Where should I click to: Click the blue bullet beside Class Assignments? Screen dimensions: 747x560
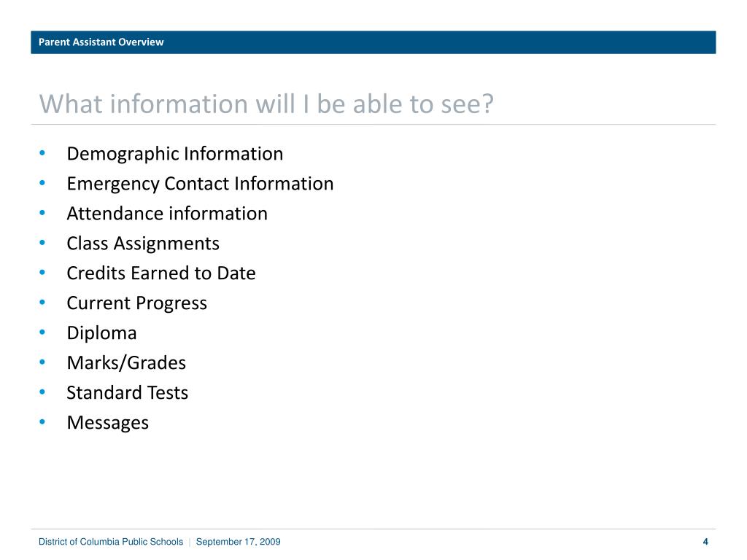coord(42,242)
